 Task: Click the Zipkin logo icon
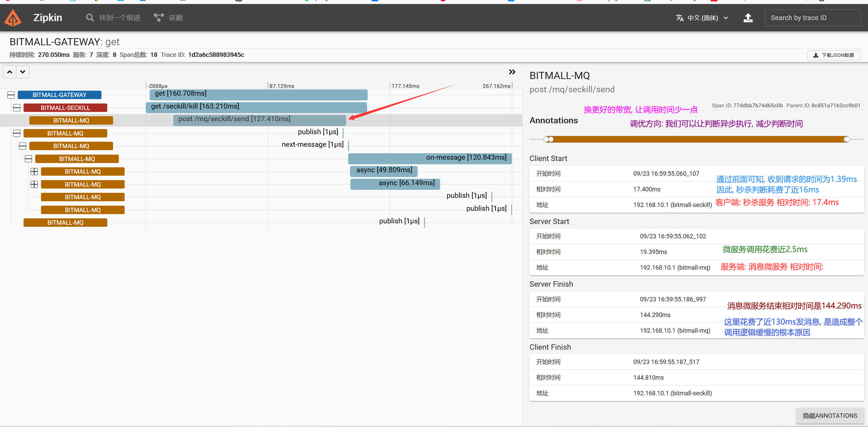point(13,18)
